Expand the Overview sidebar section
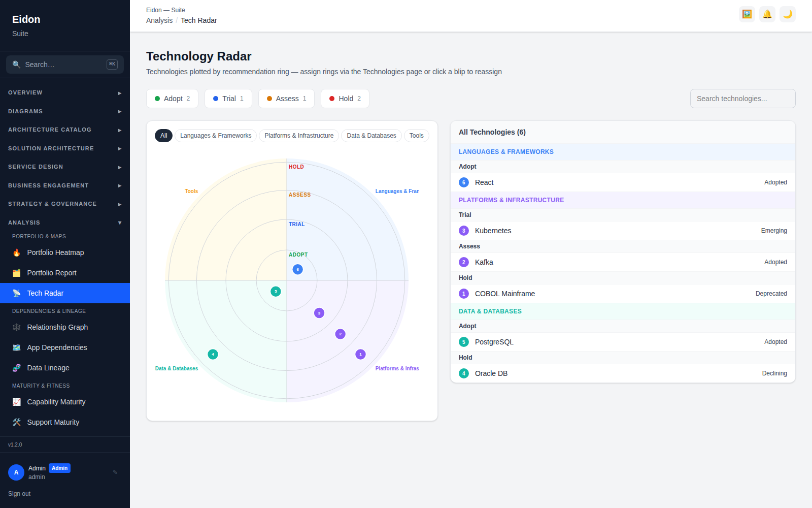Viewport: 812px width, 508px height. [65, 92]
